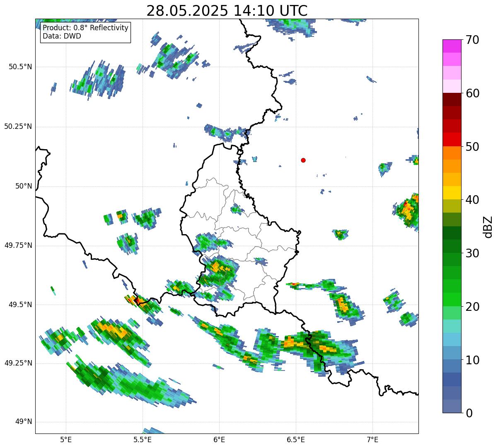
Task: Click the colorbar tick label '20'
Action: [472, 307]
